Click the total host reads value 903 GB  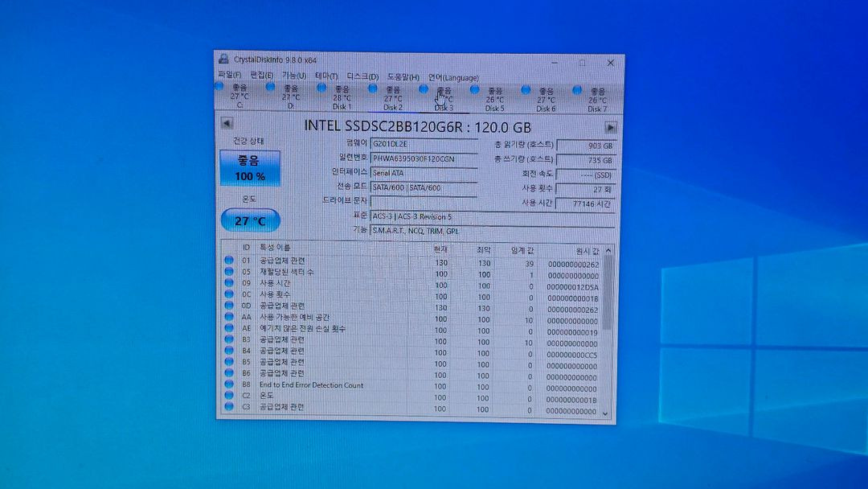[586, 146]
